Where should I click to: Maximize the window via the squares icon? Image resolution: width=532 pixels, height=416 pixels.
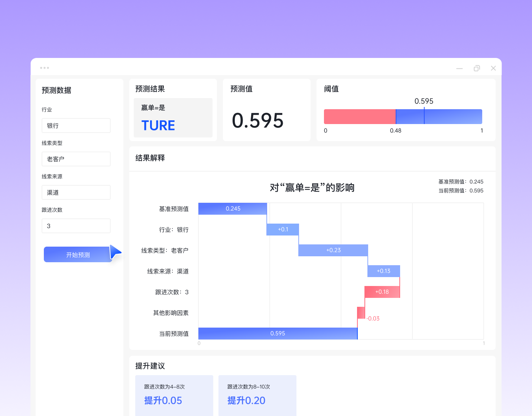pos(477,68)
